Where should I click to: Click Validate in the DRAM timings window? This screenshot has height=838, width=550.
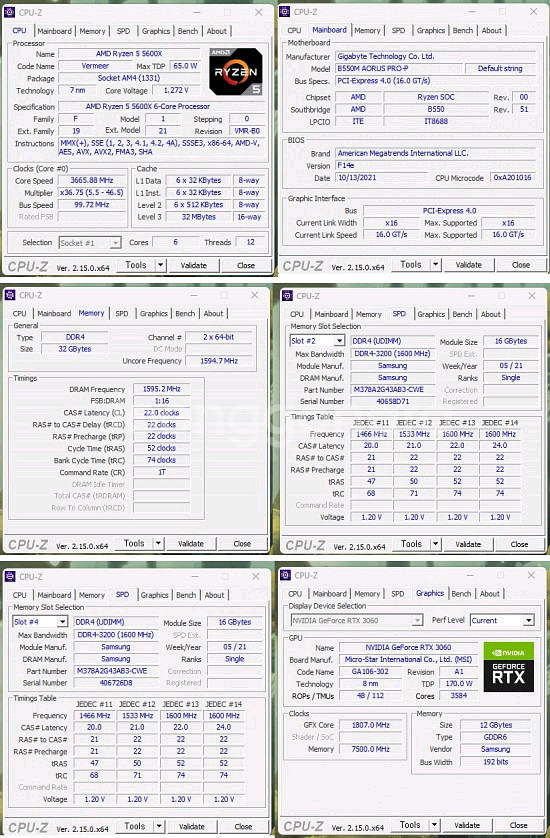click(191, 544)
